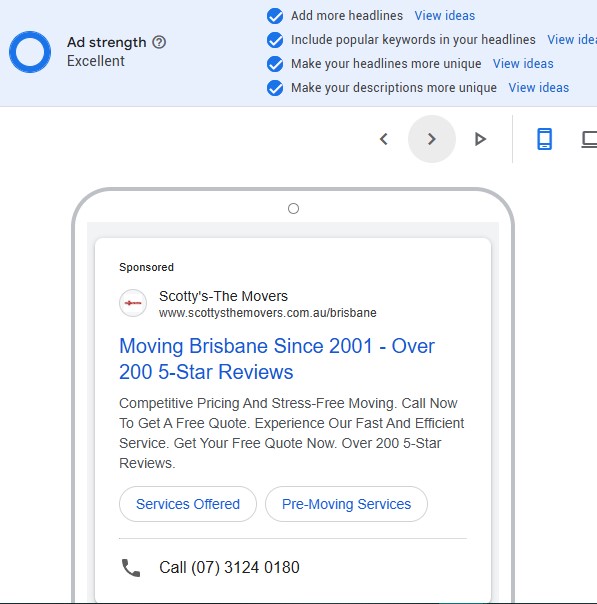
Task: Switch to mobile phone preview
Action: coord(545,139)
